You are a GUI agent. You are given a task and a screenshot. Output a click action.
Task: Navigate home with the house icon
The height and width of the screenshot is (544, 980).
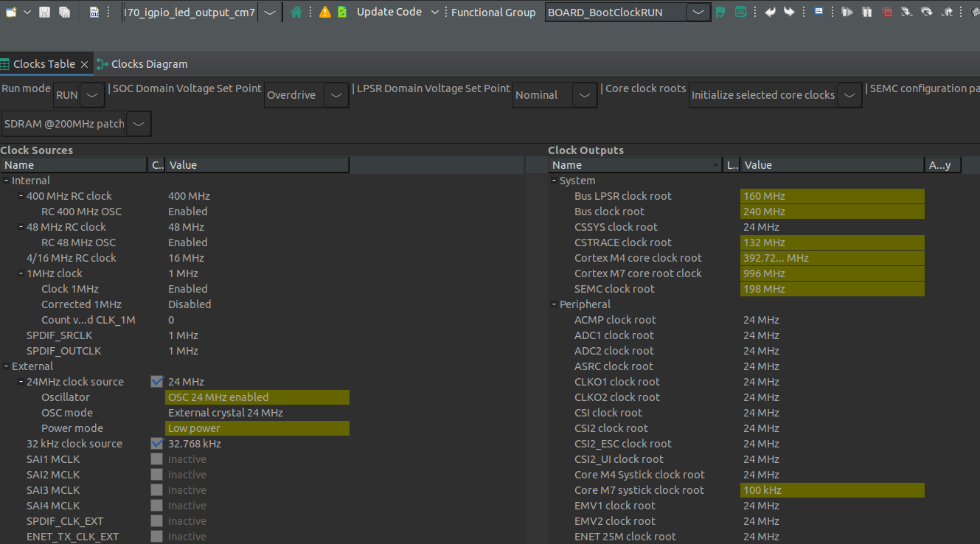coord(297,12)
